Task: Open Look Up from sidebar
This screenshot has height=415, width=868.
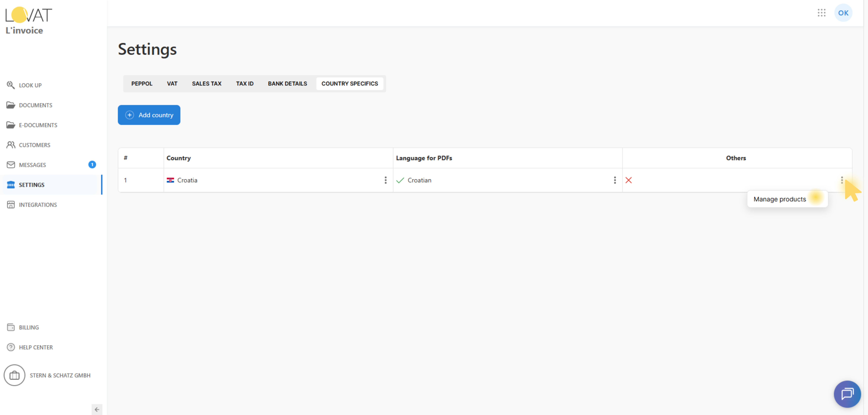Action: [30, 85]
